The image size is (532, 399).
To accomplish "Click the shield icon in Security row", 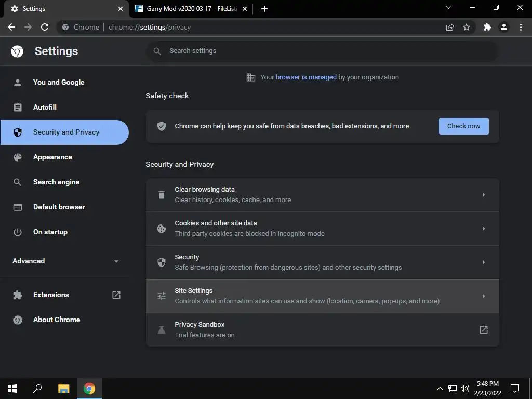I will (162, 262).
